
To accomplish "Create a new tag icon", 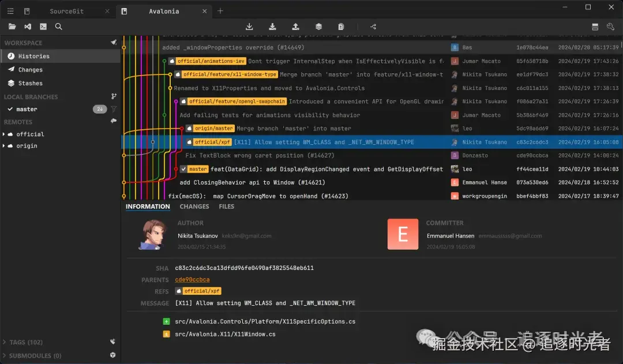I will click(113, 342).
